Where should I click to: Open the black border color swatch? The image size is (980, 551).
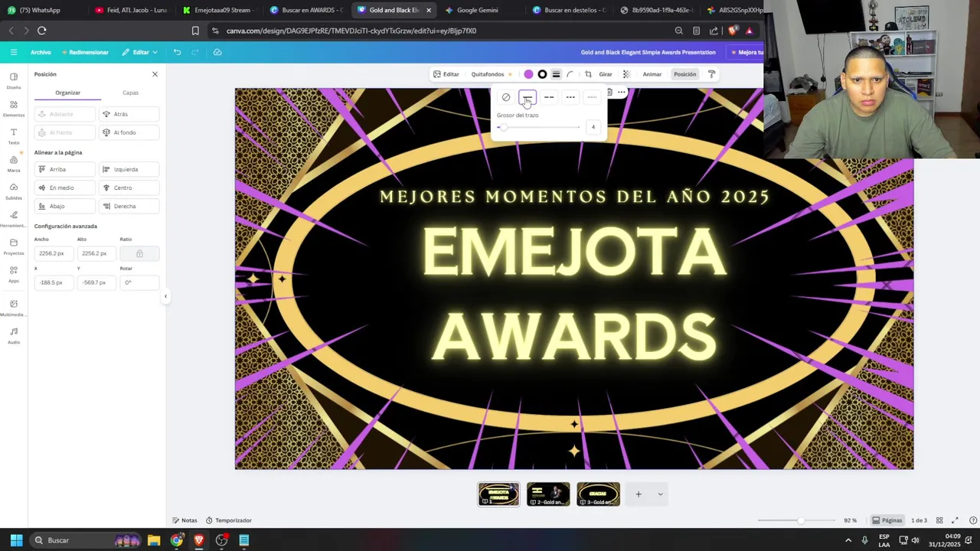542,74
